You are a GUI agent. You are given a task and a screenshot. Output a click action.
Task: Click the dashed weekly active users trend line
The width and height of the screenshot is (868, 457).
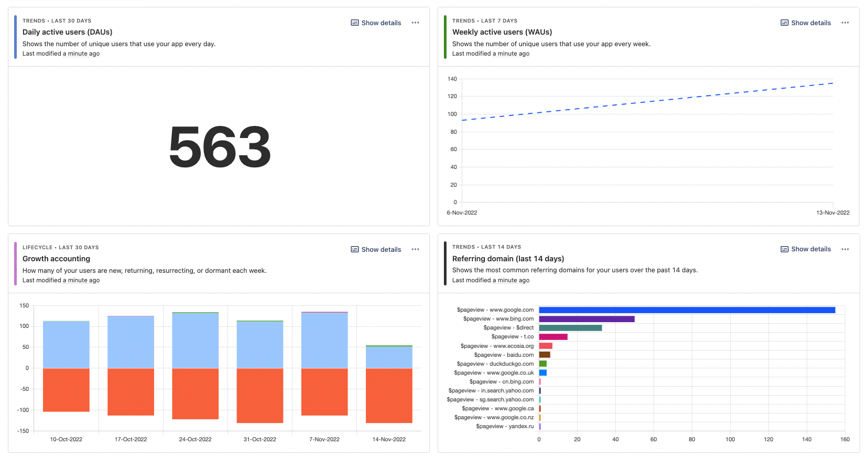click(648, 101)
